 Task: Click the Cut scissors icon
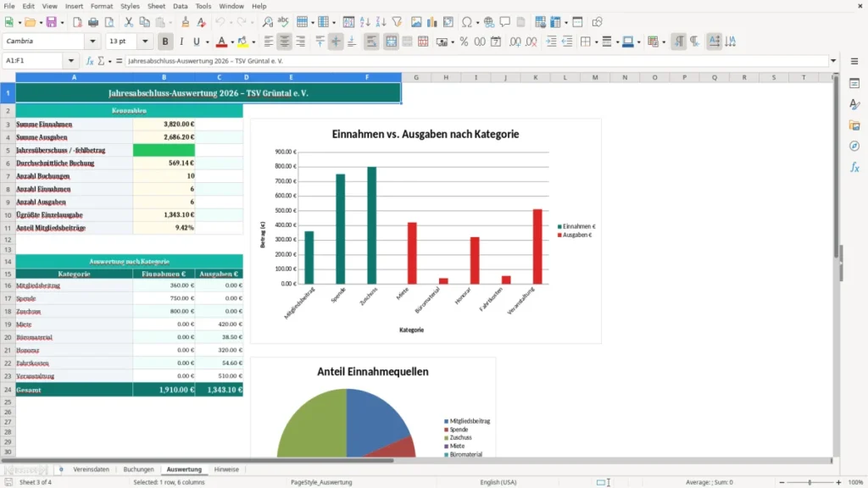[129, 22]
